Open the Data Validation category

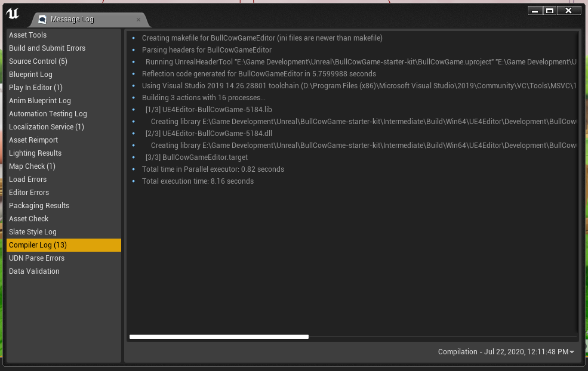click(x=34, y=271)
